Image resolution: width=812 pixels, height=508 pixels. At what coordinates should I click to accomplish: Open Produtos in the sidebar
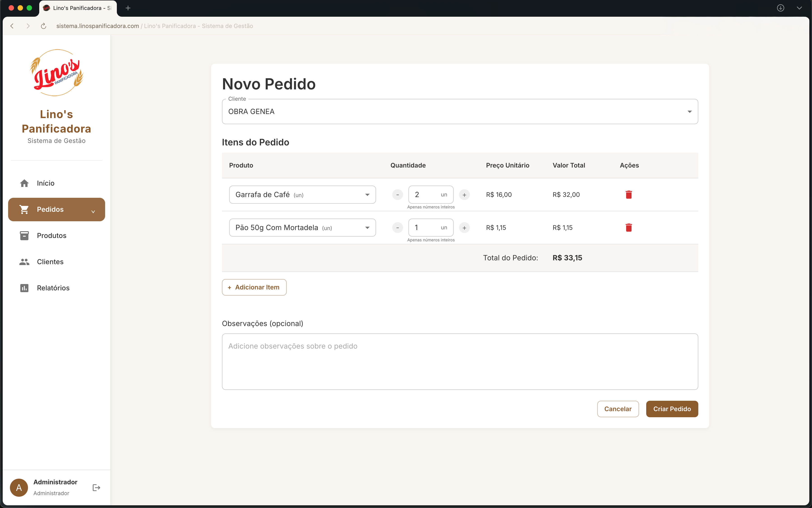[56, 235]
